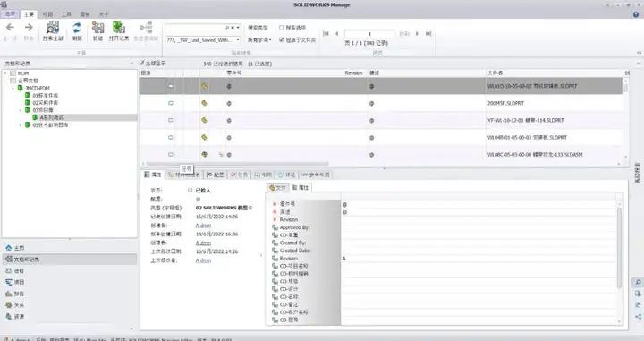The image size is (644, 341).
Task: Collapse the JMCD-PDM vault node
Action: [13, 88]
